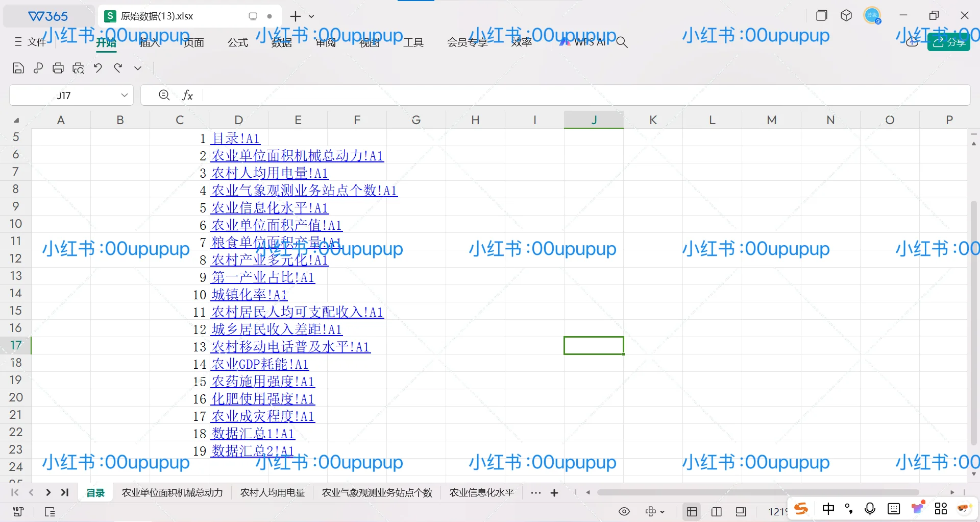
Task: Go to first sheet arrow
Action: tap(15, 492)
